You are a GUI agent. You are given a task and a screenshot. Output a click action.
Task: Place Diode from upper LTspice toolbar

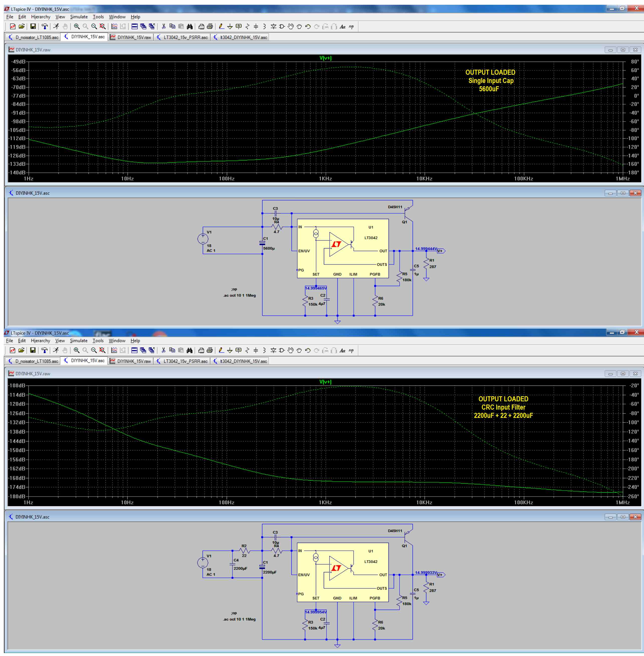pyautogui.click(x=273, y=26)
